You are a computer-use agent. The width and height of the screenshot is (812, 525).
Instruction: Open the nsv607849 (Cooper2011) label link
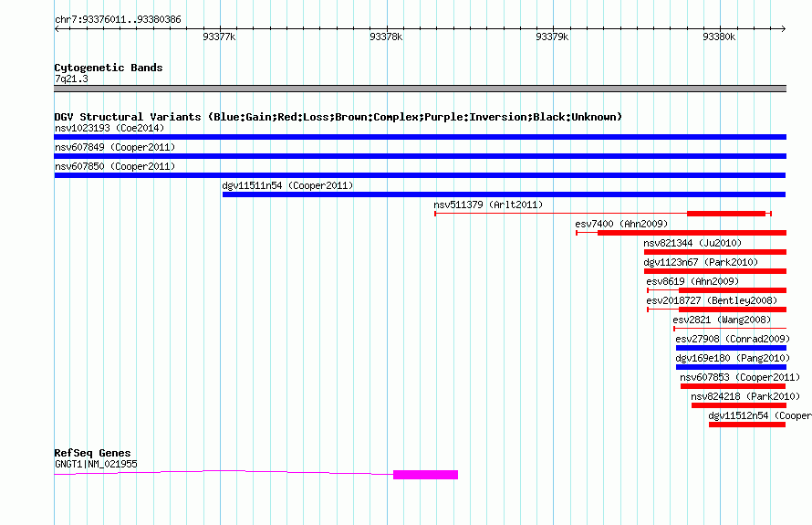tap(115, 147)
